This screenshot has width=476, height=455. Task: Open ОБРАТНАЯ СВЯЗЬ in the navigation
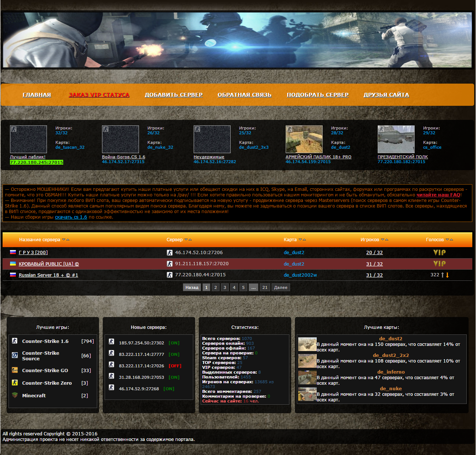point(245,95)
